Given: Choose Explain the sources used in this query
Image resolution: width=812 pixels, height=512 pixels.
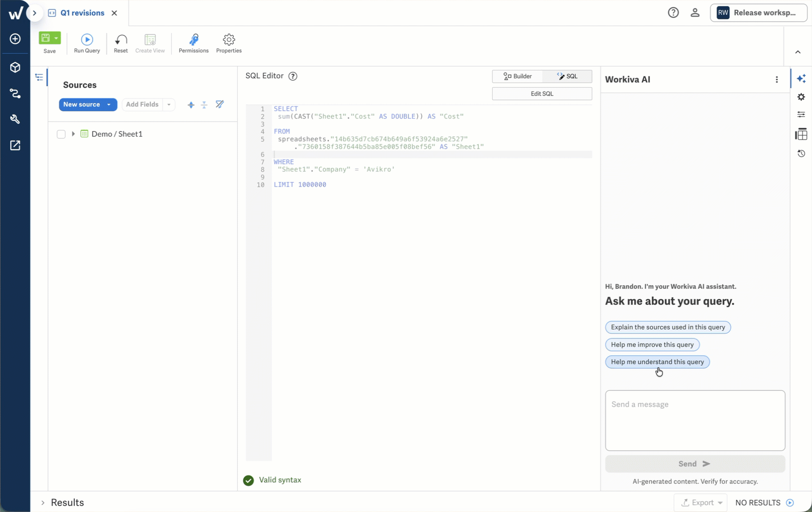Looking at the screenshot, I should point(668,327).
